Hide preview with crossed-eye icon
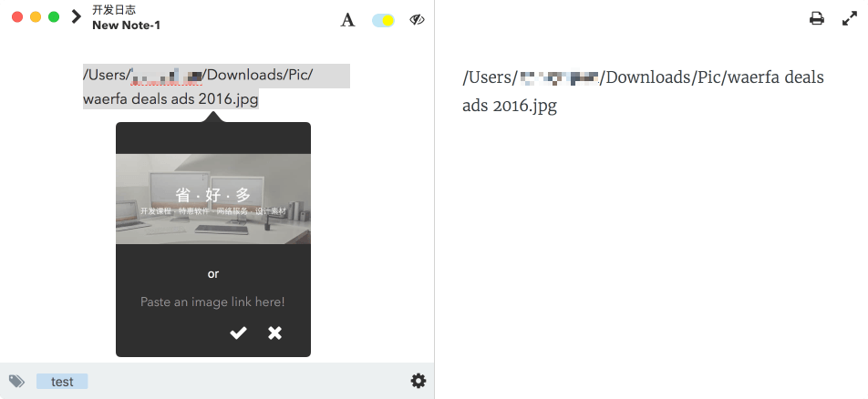868x399 pixels. [417, 20]
